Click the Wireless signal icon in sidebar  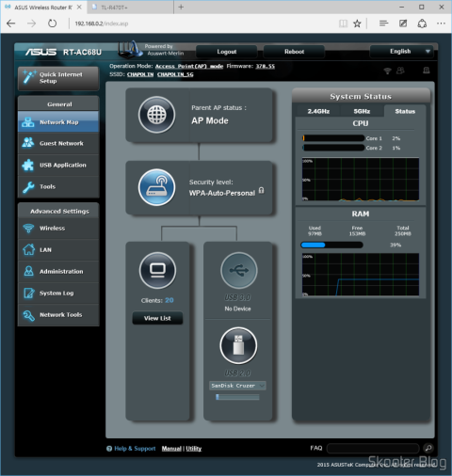click(28, 228)
